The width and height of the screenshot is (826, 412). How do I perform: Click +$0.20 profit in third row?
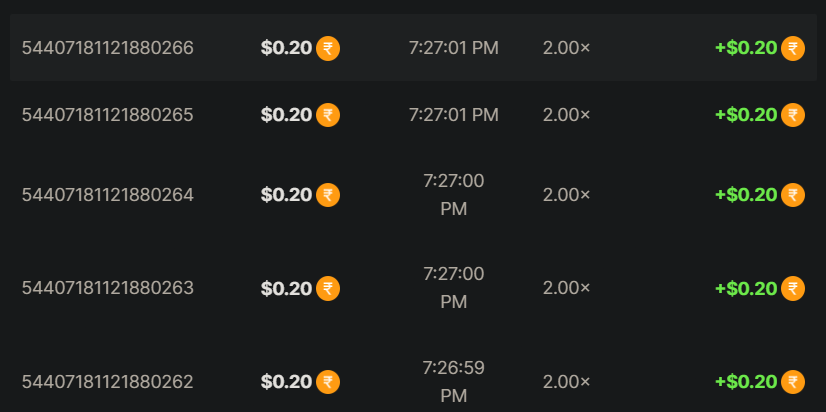(x=746, y=195)
